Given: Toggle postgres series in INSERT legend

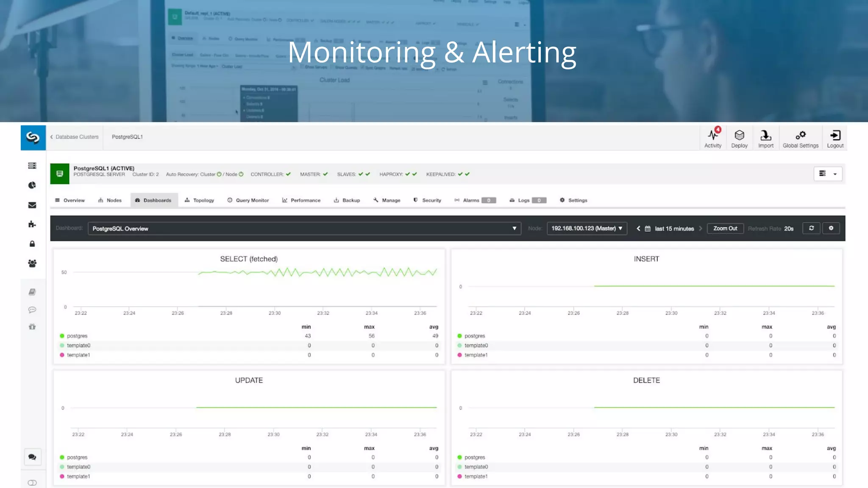Looking at the screenshot, I should (x=471, y=336).
